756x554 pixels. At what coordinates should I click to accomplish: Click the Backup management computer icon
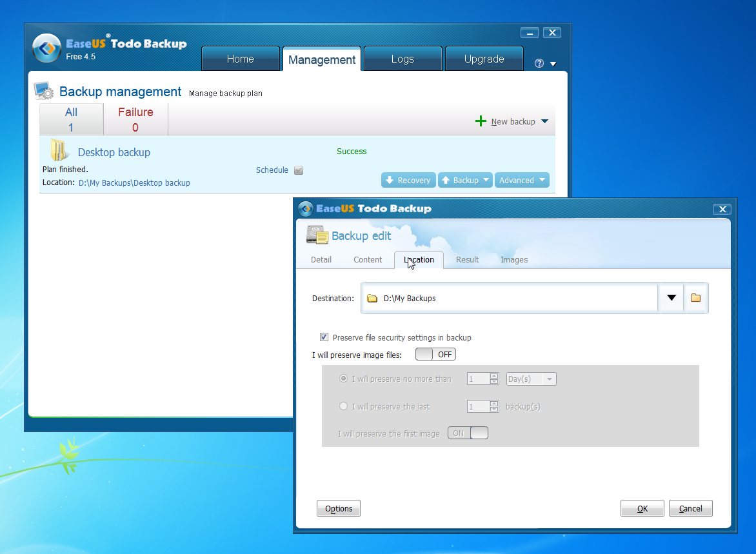44,91
